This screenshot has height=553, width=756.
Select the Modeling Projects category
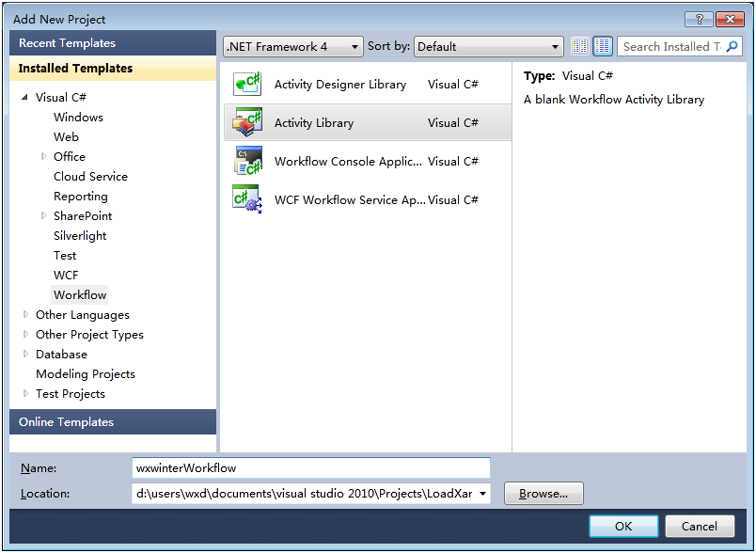[x=86, y=374]
